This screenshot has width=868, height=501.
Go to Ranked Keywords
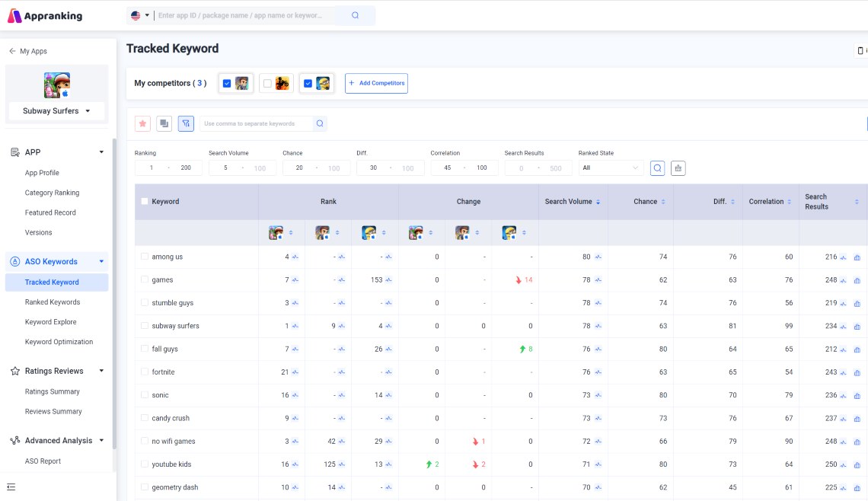point(53,302)
